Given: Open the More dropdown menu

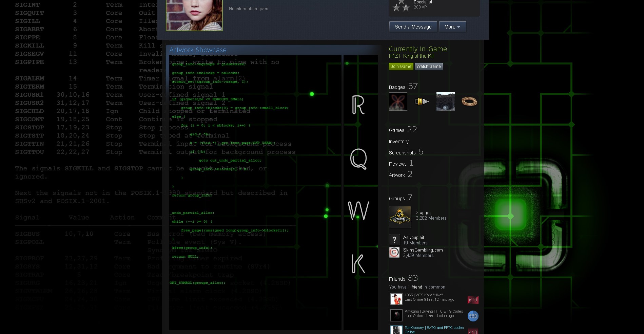Looking at the screenshot, I should tap(452, 27).
